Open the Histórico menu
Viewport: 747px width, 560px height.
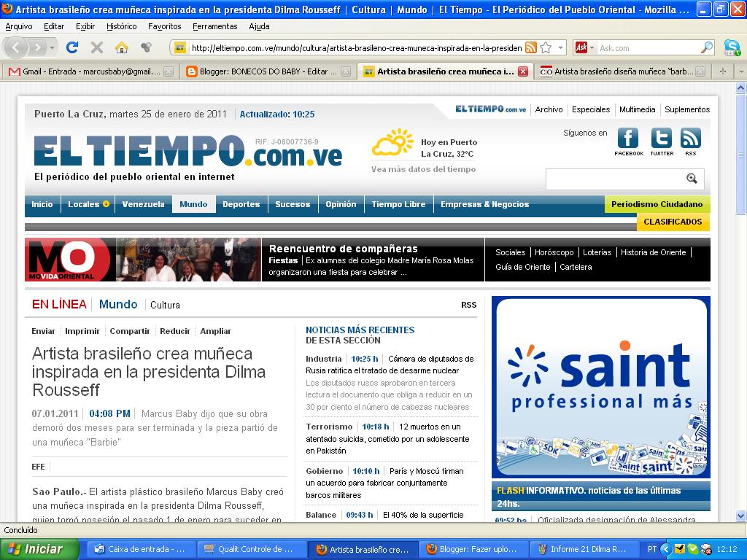[122, 27]
